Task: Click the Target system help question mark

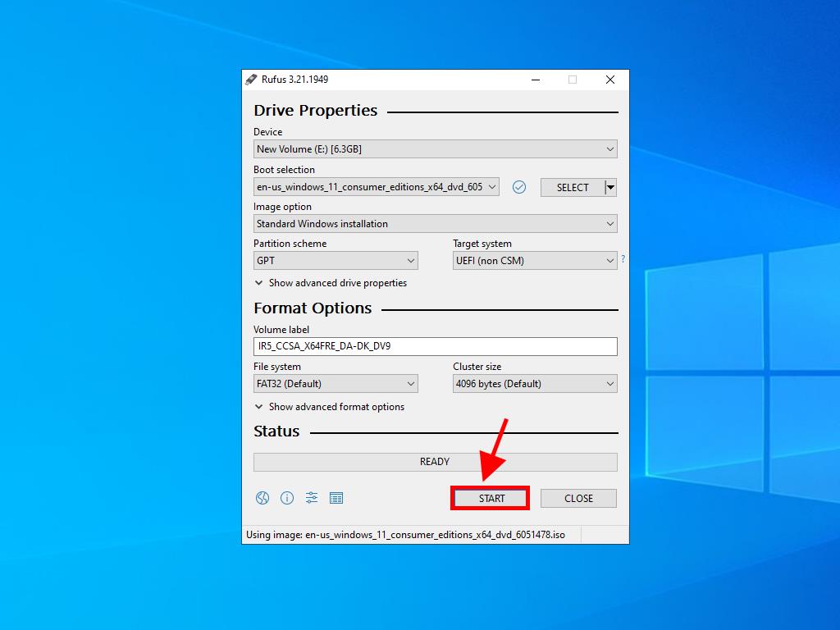Action: click(x=623, y=259)
